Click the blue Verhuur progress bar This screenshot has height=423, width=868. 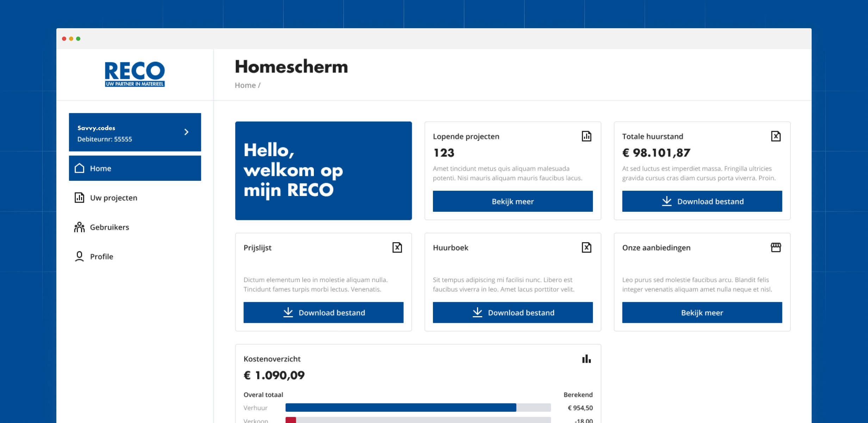(401, 407)
